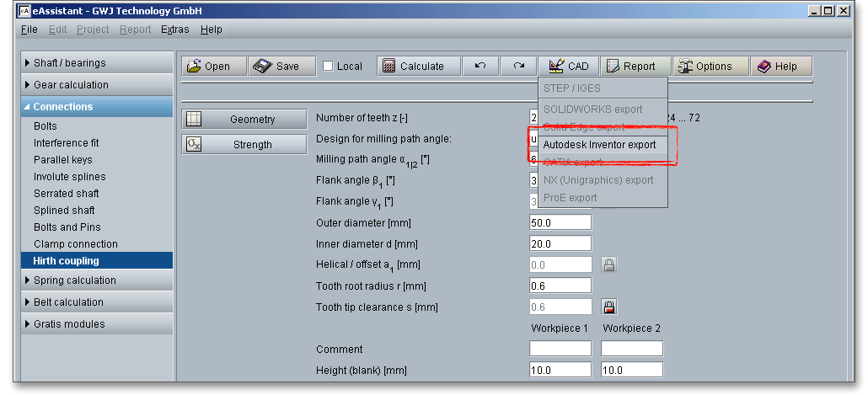This screenshot has width=868, height=395.
Task: Expand the Gear calculation section
Action: 97,85
